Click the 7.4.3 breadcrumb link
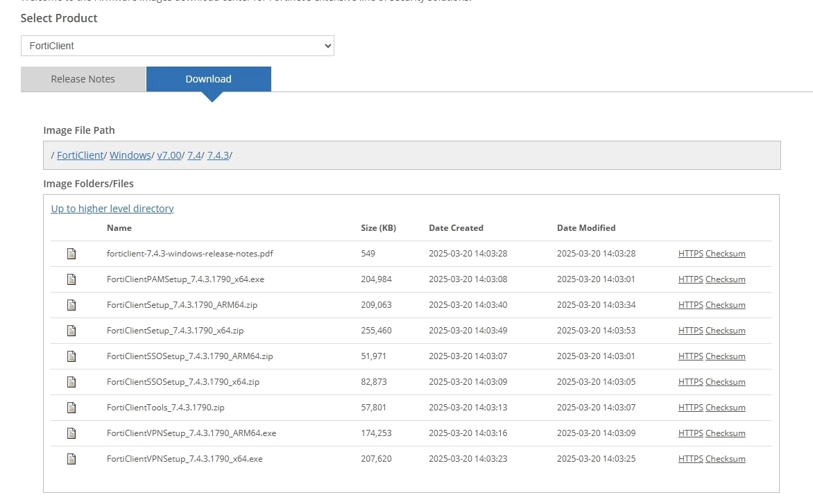The width and height of the screenshot is (813, 504). 218,155
